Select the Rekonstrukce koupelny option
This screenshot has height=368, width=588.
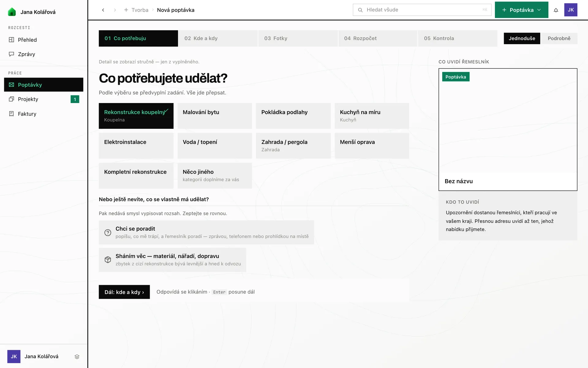click(136, 116)
